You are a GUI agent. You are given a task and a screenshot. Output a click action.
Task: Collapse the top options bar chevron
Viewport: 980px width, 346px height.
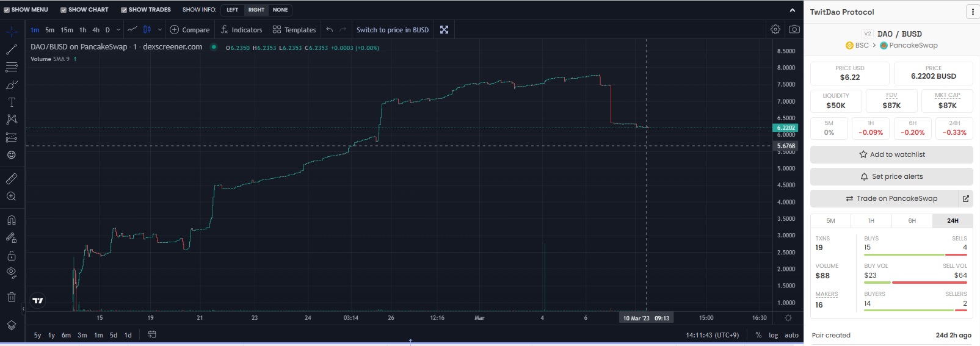pyautogui.click(x=793, y=10)
